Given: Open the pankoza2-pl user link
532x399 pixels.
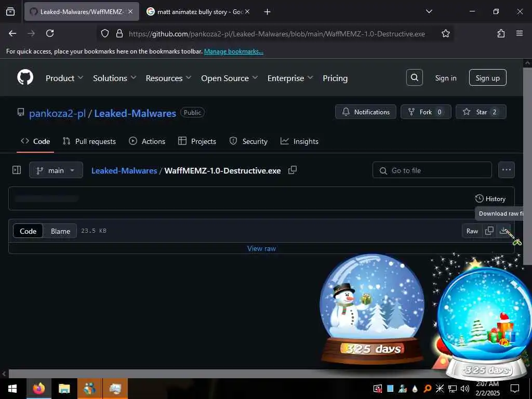Looking at the screenshot, I should point(57,113).
